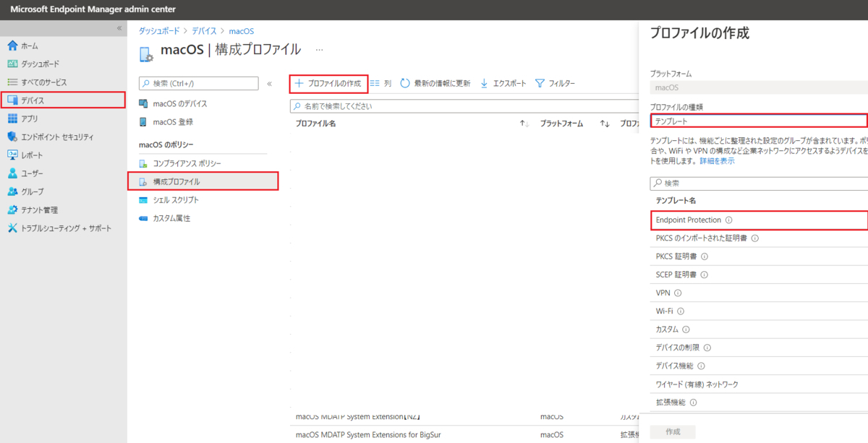Viewport: 868px width, 443px height.
Task: Click macOS 登録 device icon
Action: (143, 122)
